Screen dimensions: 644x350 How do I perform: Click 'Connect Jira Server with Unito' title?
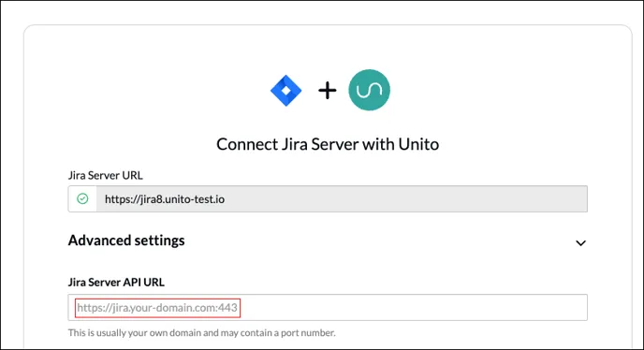click(x=328, y=144)
